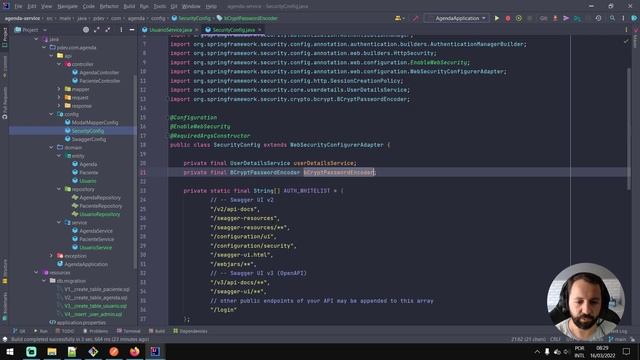Open the search everywhere magnifier
Image resolution: width=640 pixels, height=360 pixels.
tap(612, 18)
